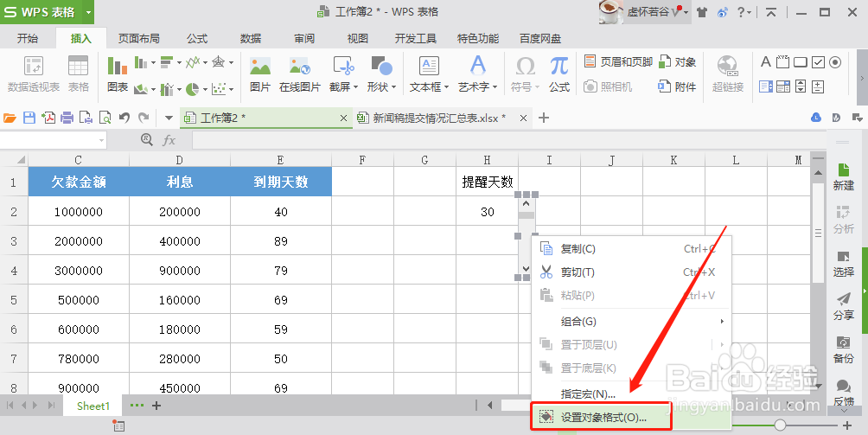The height and width of the screenshot is (435, 868).
Task: Choose 指定宏(N)... in context menu
Action: (x=632, y=394)
